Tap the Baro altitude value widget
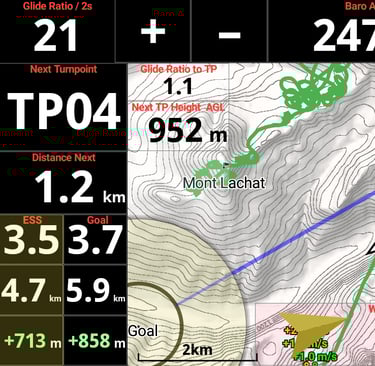 tap(322, 31)
